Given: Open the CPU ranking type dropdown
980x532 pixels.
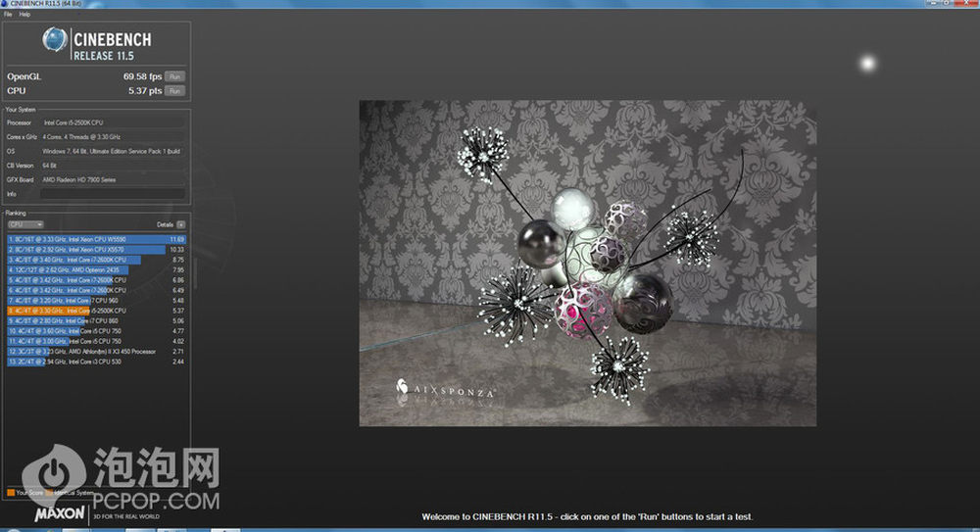Looking at the screenshot, I should pyautogui.click(x=25, y=224).
